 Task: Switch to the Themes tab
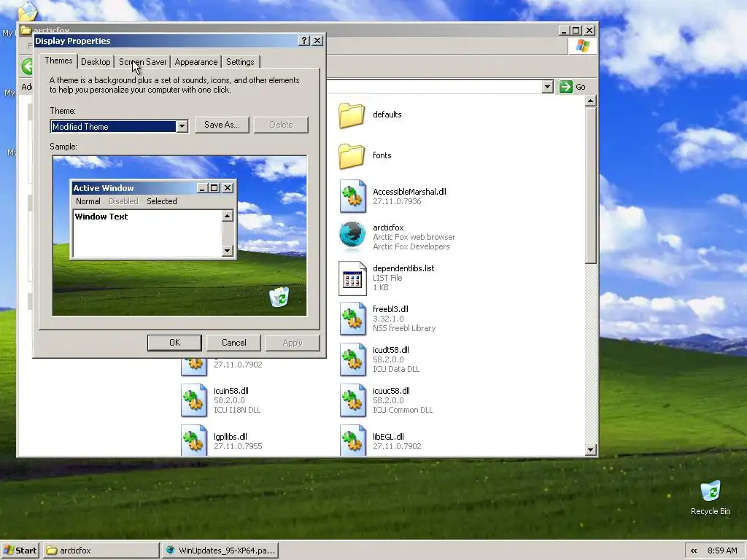pos(58,61)
